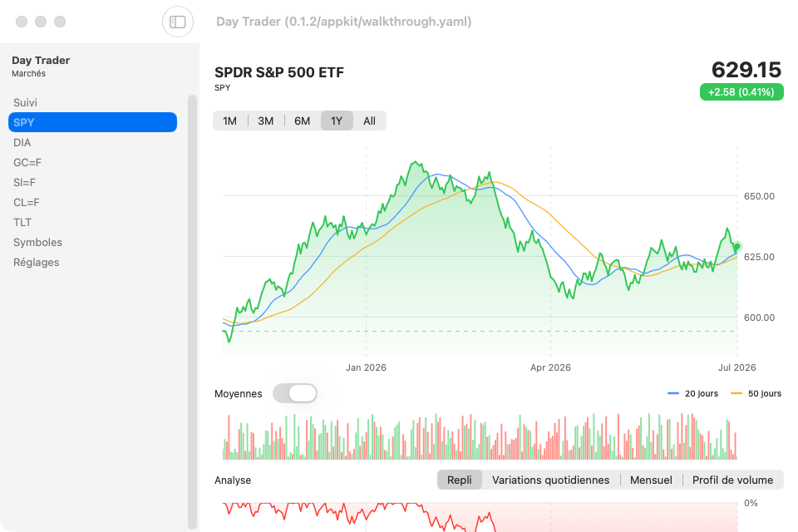
Task: Click the blue 20 jours legend swatch
Action: [x=673, y=393]
